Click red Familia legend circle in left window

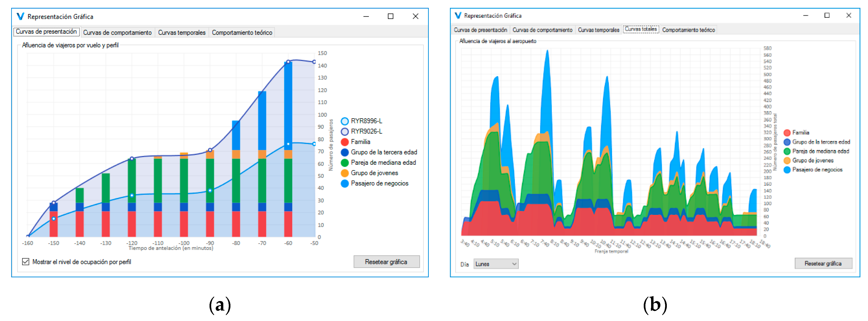344,142
